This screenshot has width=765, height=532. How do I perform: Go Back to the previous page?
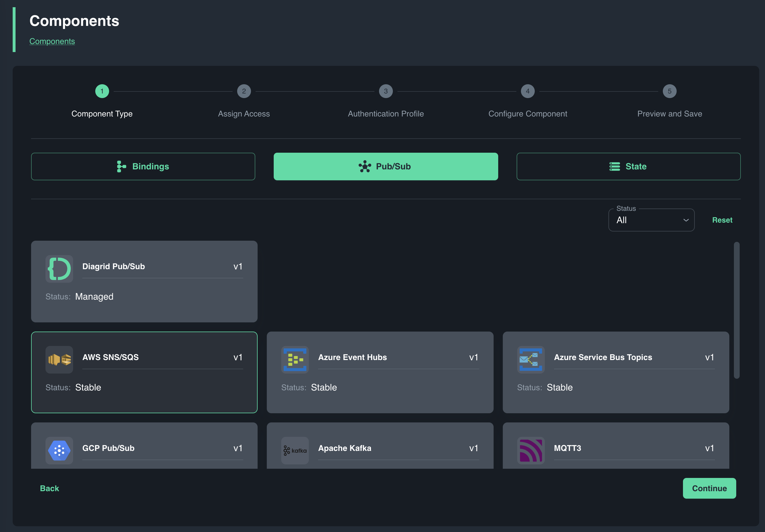click(x=49, y=488)
